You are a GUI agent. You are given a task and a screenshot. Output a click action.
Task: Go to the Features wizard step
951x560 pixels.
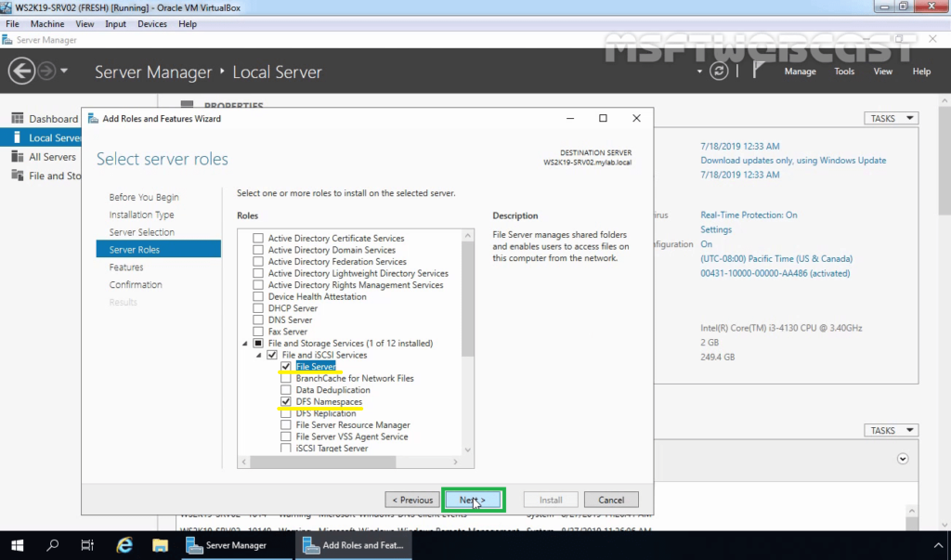pyautogui.click(x=126, y=267)
